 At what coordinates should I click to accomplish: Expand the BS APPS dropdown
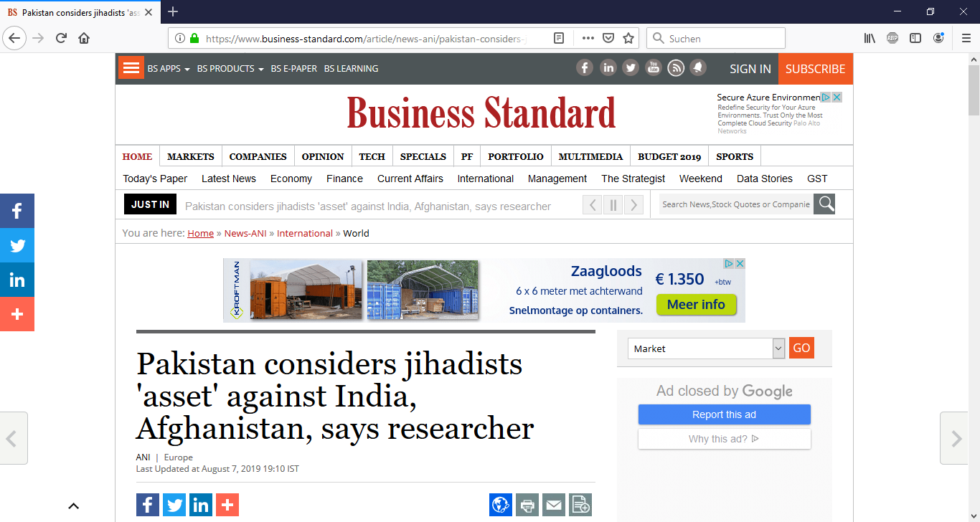click(x=168, y=69)
